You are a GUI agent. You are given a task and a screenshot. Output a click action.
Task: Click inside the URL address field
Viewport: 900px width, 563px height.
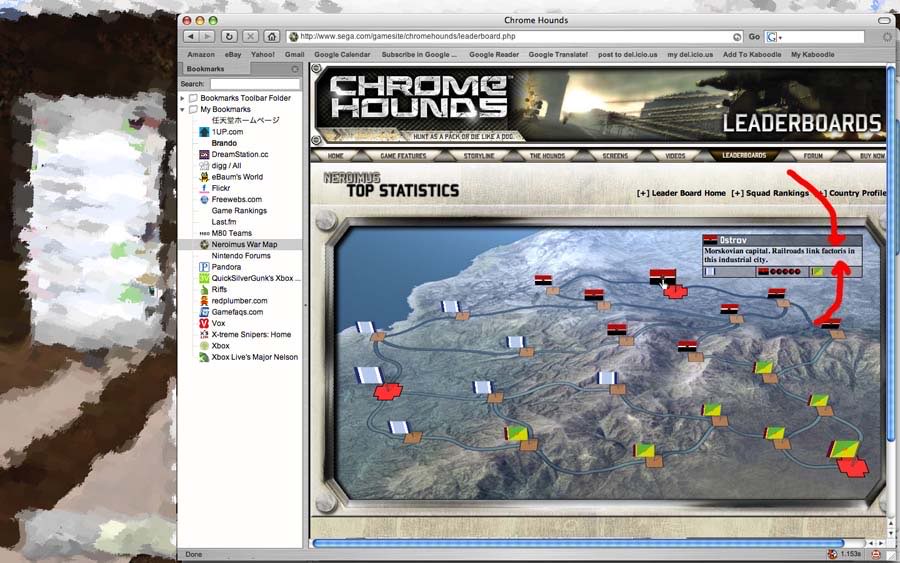click(x=515, y=37)
